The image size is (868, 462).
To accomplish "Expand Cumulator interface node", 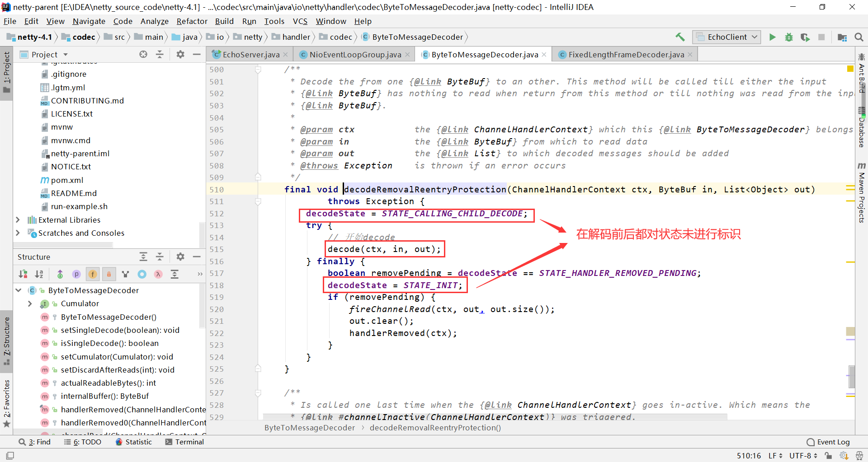I will point(30,303).
